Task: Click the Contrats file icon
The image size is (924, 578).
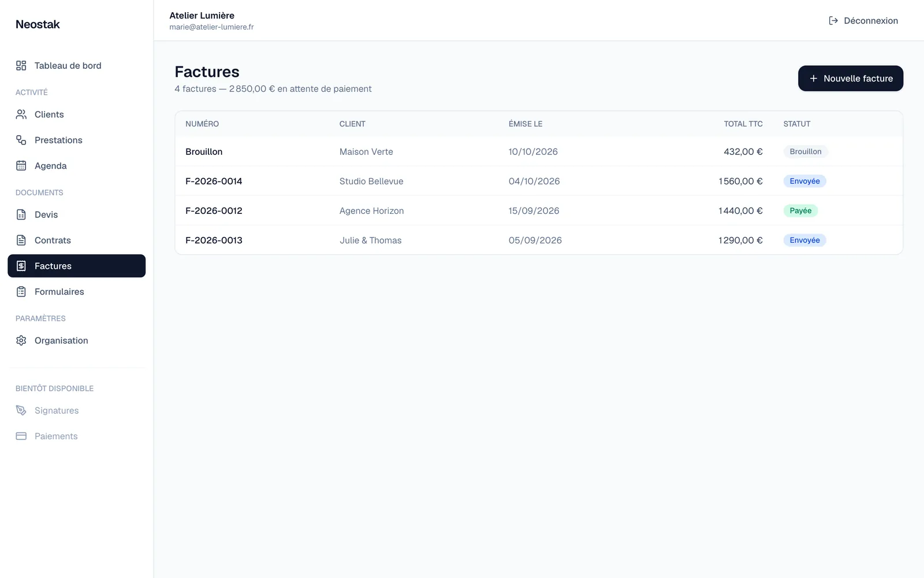Action: pyautogui.click(x=21, y=240)
